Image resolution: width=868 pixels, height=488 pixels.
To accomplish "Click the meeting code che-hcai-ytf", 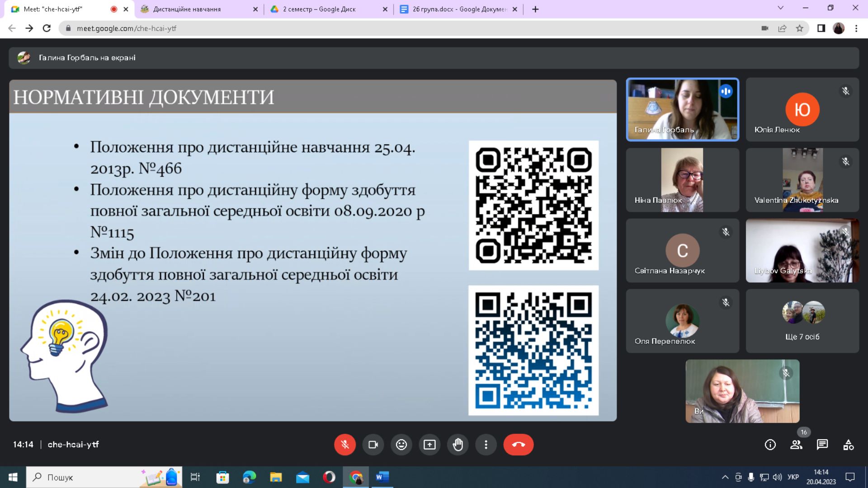I will (73, 445).
